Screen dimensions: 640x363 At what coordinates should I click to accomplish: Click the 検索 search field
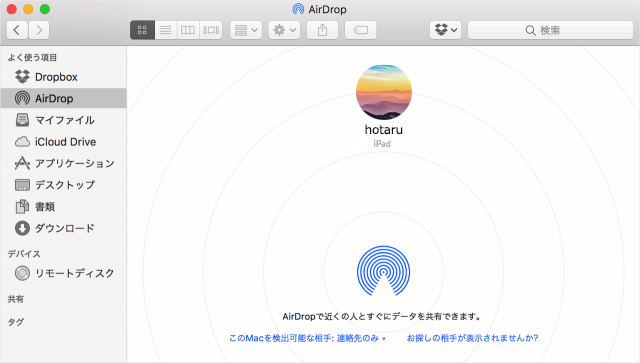[x=550, y=30]
